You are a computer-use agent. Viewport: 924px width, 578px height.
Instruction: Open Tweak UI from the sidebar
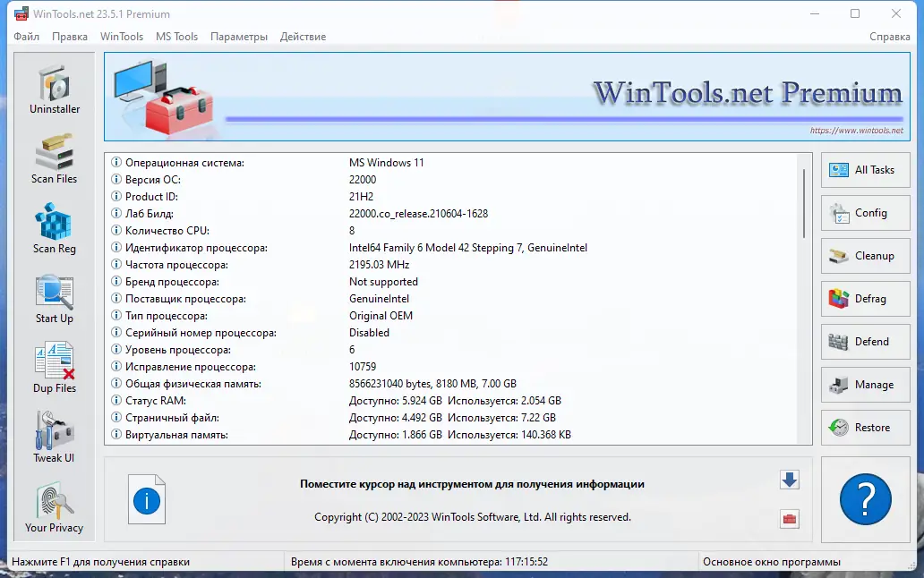54,436
